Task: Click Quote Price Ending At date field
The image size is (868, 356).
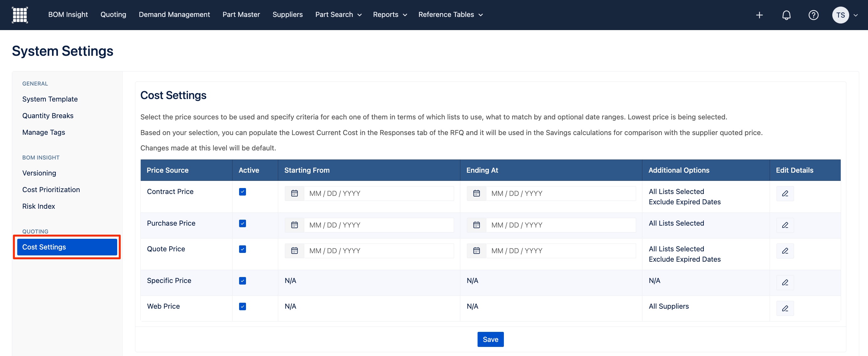Action: (x=561, y=251)
